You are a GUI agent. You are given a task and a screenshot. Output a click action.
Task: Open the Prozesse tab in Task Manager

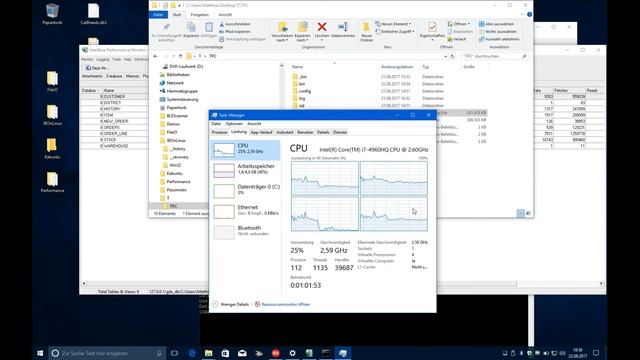click(219, 132)
